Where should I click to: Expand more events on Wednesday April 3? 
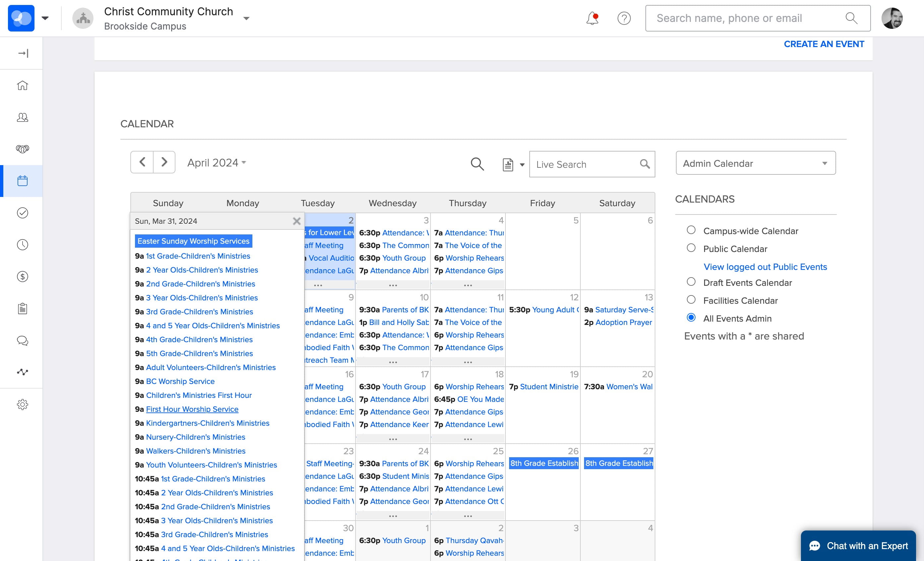tap(393, 285)
